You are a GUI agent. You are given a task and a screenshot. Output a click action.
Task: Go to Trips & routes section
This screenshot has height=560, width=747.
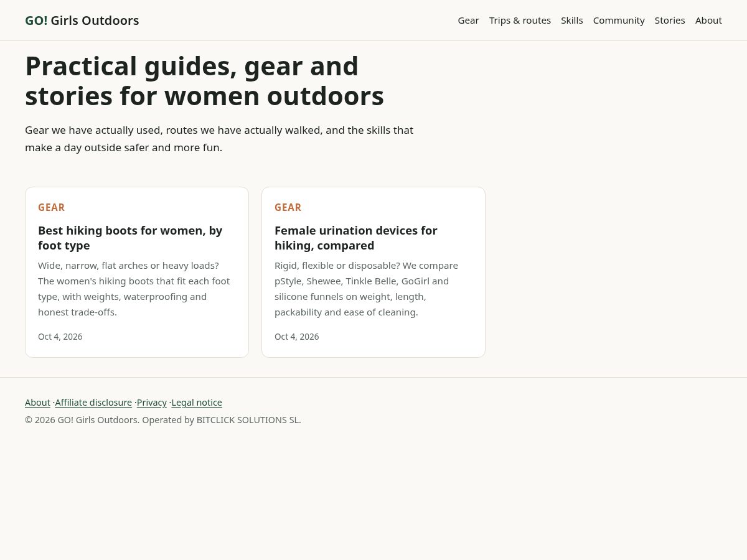[520, 21]
